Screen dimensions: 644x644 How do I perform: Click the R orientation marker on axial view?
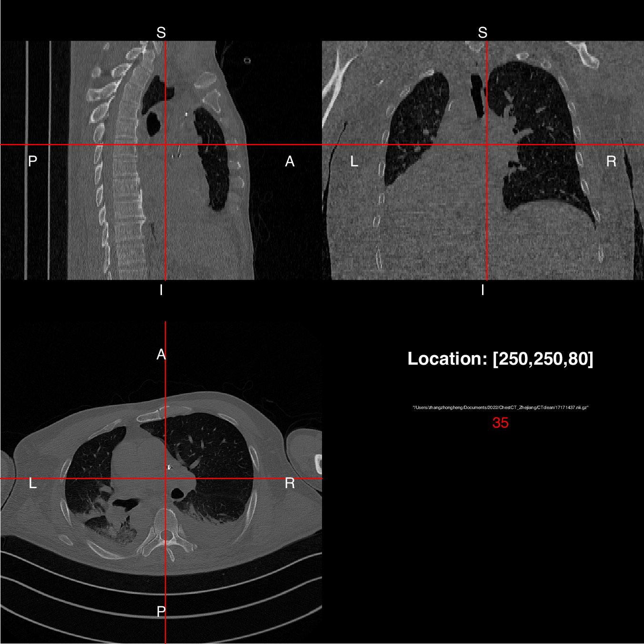pos(289,483)
